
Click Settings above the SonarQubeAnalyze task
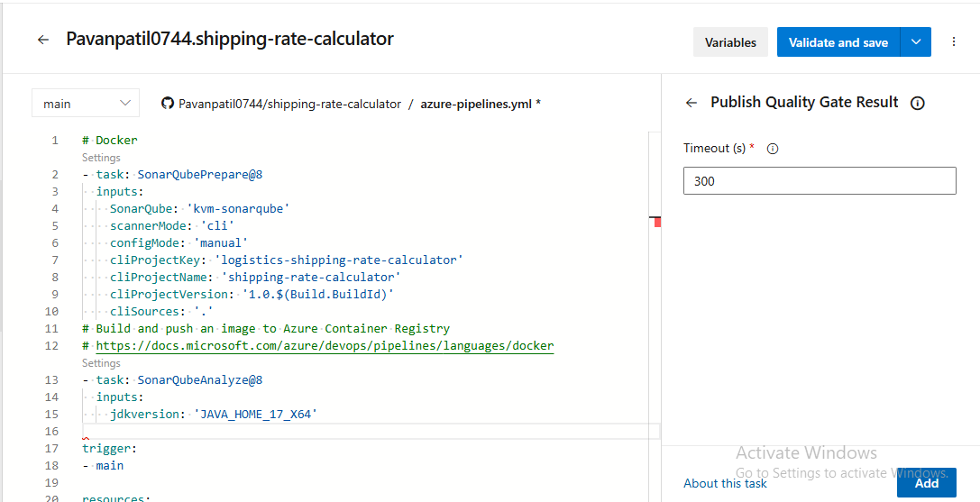click(x=101, y=363)
